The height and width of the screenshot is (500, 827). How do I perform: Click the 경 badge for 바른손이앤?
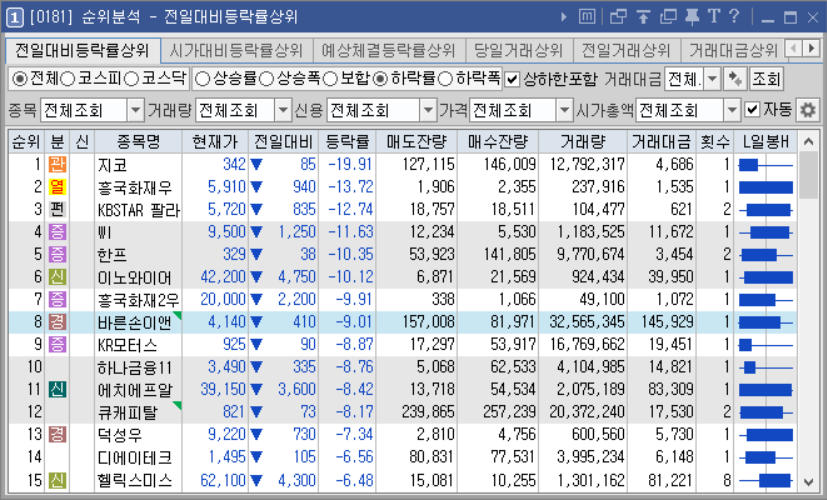(57, 322)
